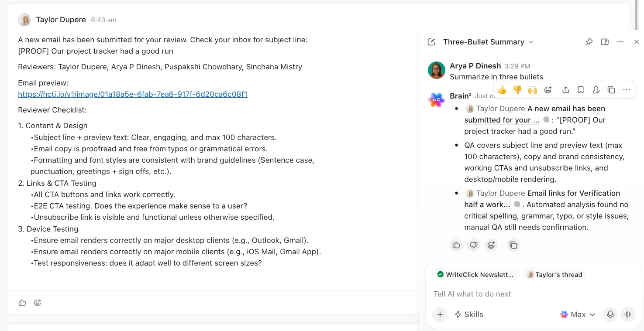Open the Three-Bullet Summary title dropdown
The width and height of the screenshot is (644, 331).
click(x=488, y=42)
